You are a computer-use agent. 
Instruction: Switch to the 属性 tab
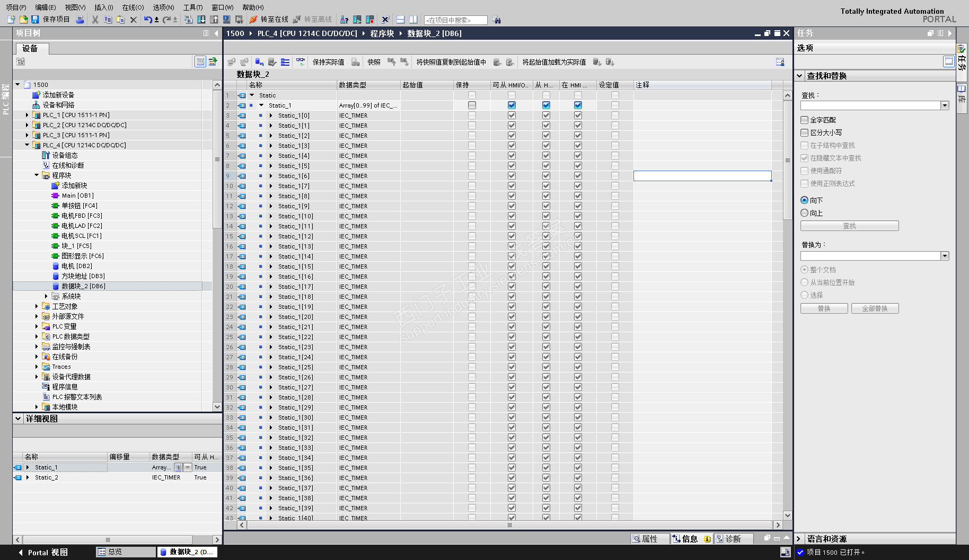649,539
